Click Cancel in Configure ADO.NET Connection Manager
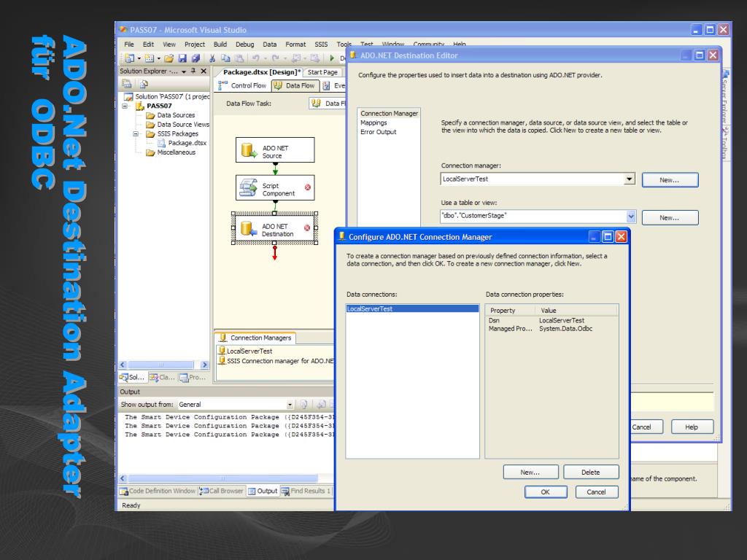The height and width of the screenshot is (560, 747). click(597, 492)
